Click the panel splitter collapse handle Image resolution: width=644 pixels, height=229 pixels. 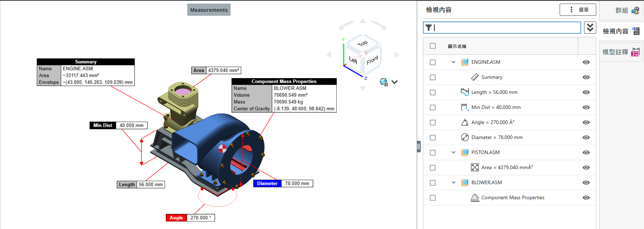[x=419, y=147]
